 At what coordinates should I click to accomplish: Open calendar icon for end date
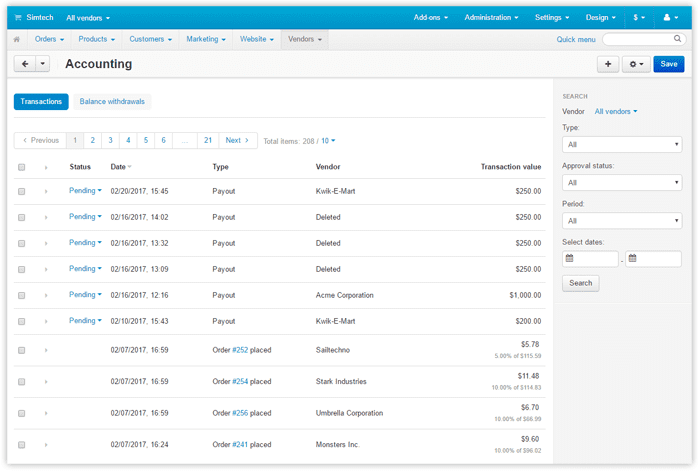point(634,259)
